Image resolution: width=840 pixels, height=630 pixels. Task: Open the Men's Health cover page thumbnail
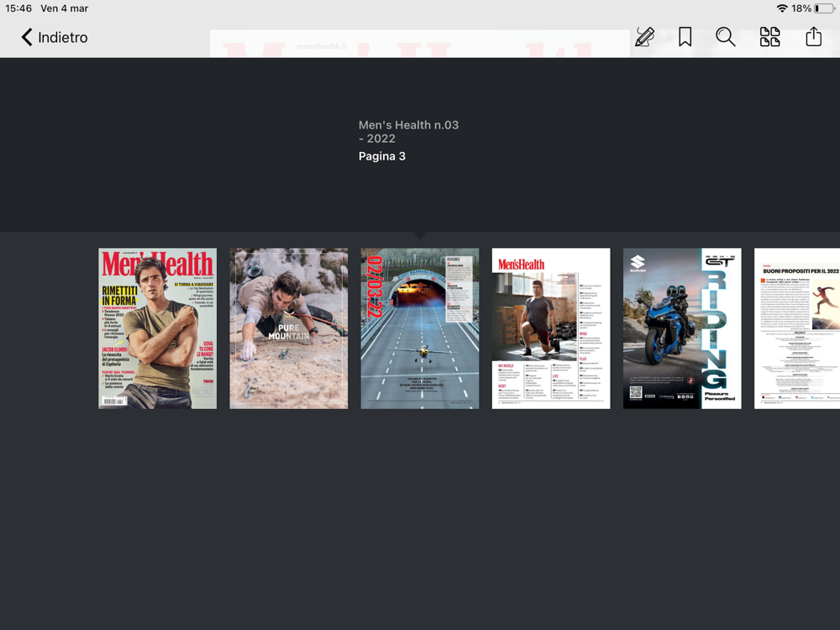[x=158, y=328]
